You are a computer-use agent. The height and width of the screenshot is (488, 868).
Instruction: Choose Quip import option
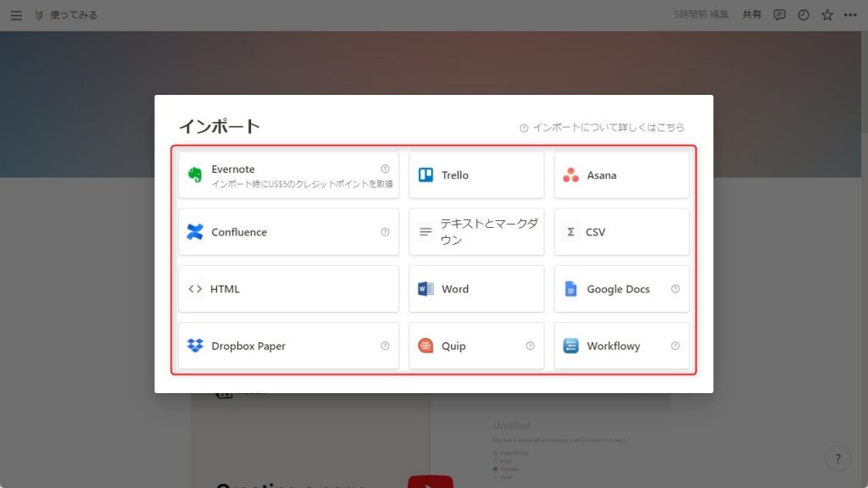[x=476, y=346]
